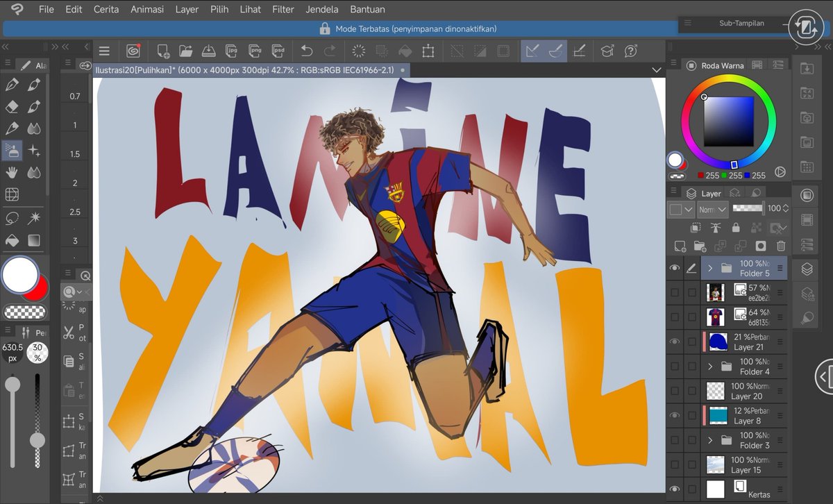Collapse the left palette dock double-arrow
The width and height of the screenshot is (833, 504).
(6, 46)
